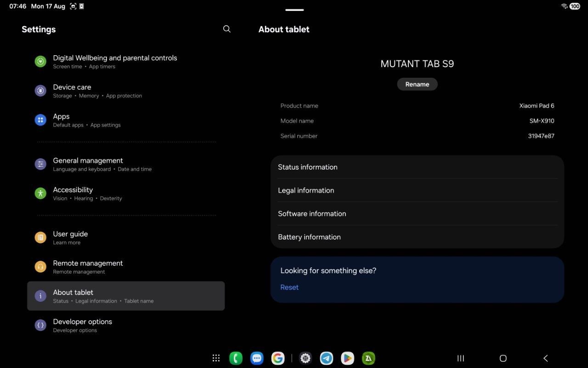588x368 pixels.
Task: Launch Google Play Store from taskbar
Action: tap(347, 358)
